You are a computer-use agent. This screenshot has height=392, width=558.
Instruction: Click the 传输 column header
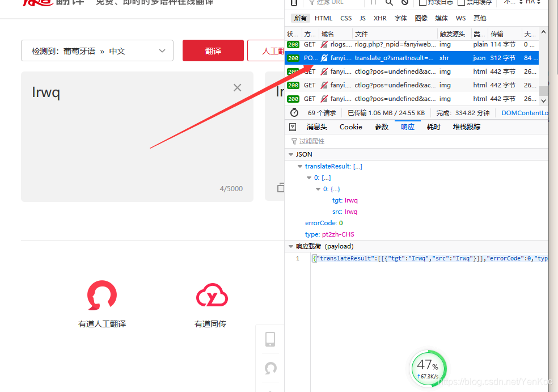pos(505,34)
